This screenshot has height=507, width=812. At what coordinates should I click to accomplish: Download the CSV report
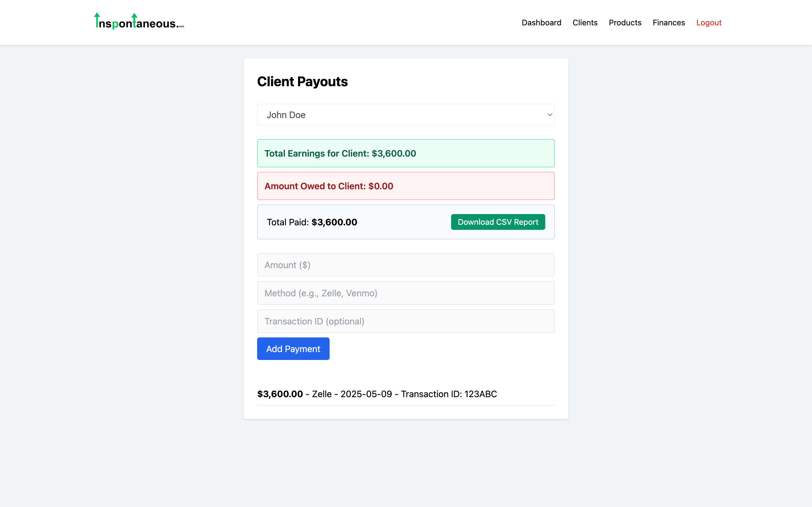[x=498, y=222]
